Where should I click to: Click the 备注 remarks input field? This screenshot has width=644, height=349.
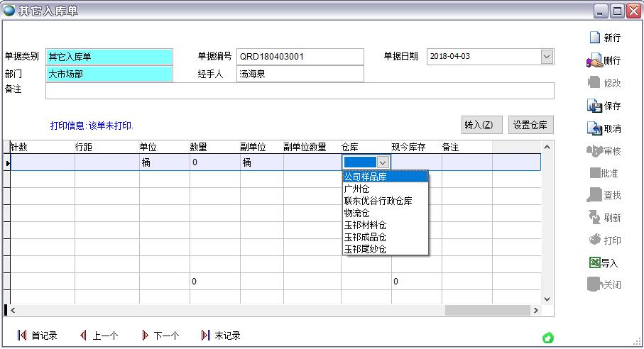click(x=299, y=91)
